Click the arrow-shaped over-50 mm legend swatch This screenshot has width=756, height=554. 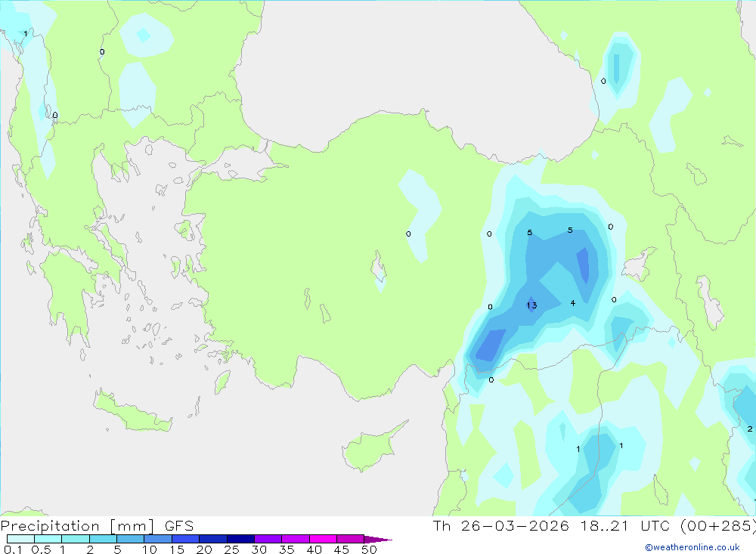pos(377,539)
